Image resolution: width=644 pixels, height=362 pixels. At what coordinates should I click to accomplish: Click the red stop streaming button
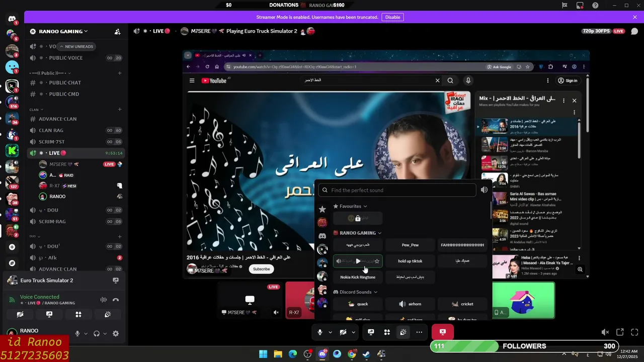coord(443,332)
